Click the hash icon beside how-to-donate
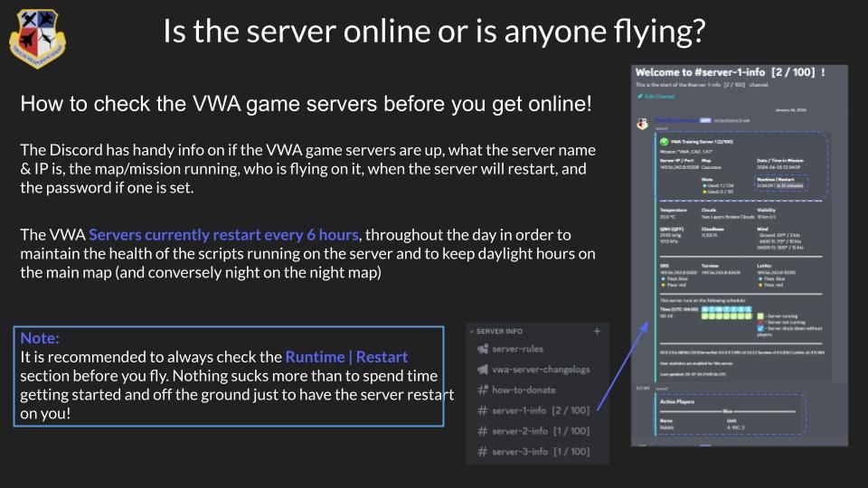Screen dimensions: 868x488 click(x=483, y=390)
